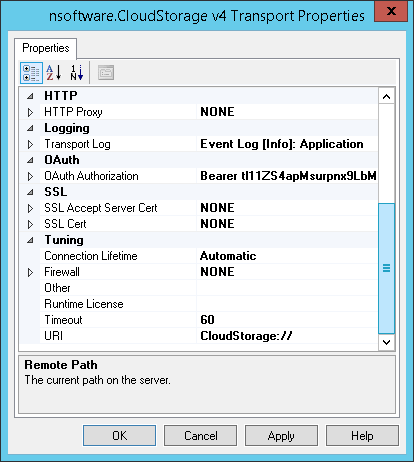Click the Logging category header text
414x462 pixels.
(67, 128)
